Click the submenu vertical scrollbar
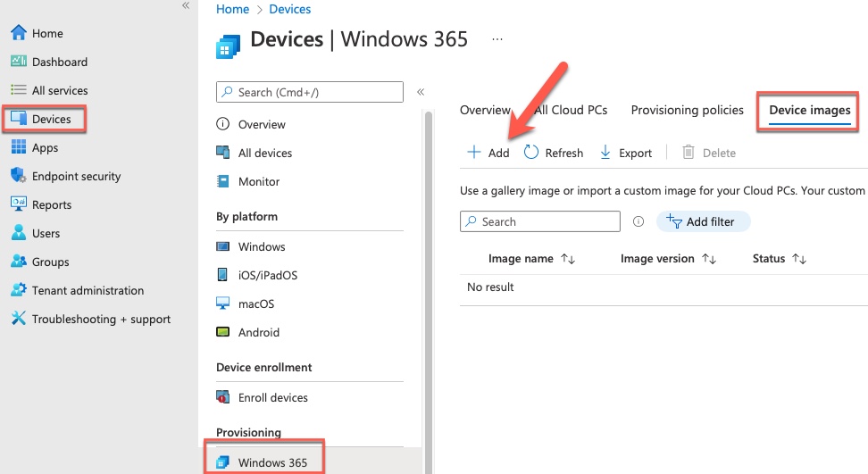Screen dimensions: 868x474 point(428,292)
